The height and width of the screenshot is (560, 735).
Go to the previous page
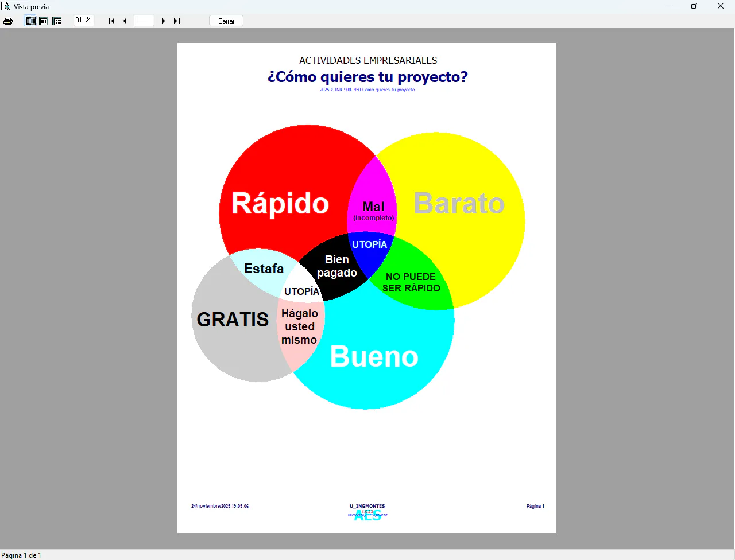point(125,21)
